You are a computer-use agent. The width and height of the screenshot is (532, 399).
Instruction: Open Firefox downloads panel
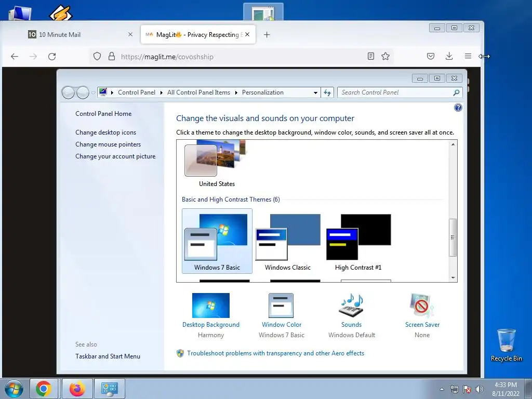pos(449,56)
